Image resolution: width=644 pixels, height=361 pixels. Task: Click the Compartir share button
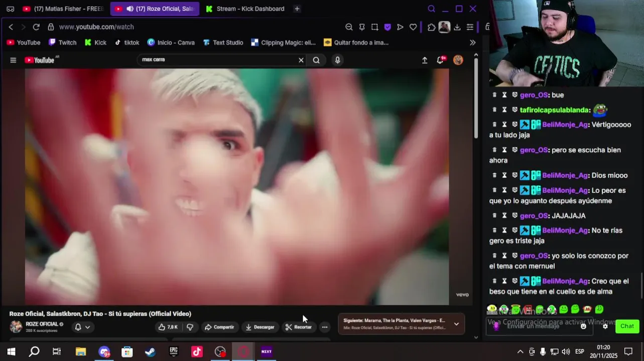tap(219, 327)
